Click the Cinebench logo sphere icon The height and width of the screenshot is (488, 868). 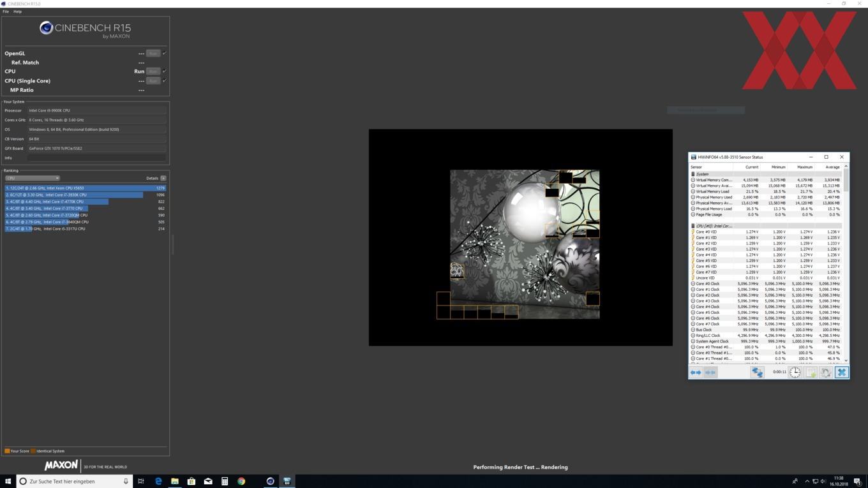point(46,27)
